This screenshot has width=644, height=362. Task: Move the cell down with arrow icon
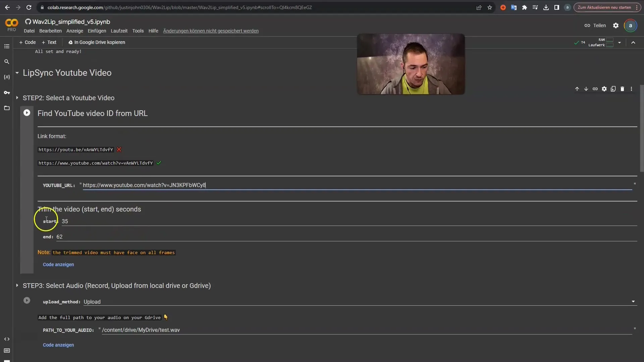coord(586,89)
